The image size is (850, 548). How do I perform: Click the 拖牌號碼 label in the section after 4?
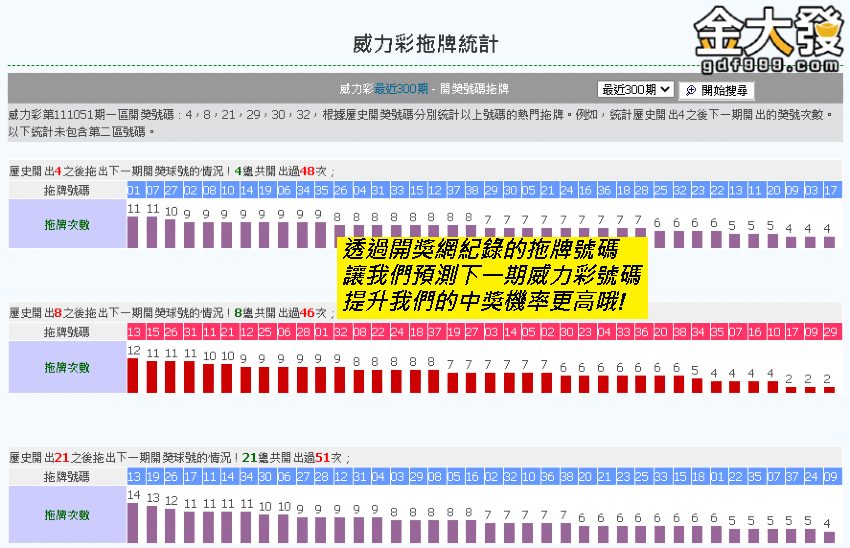[67, 190]
